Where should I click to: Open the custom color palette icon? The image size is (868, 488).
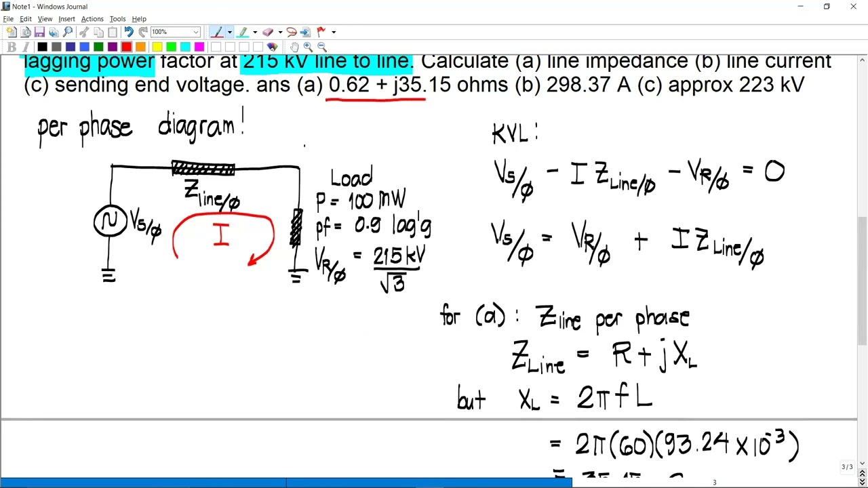272,47
